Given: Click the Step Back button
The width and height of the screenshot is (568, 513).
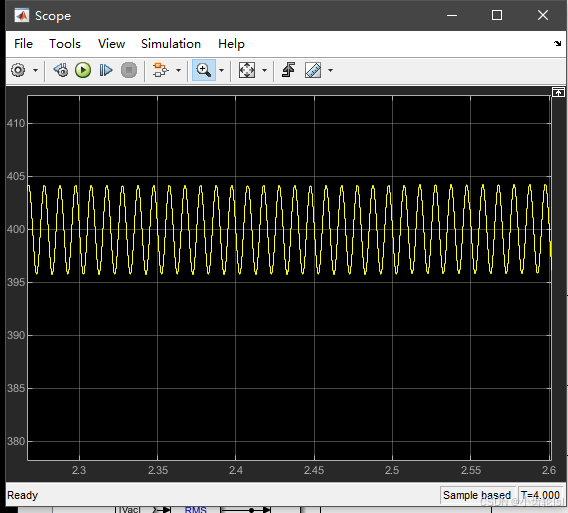Looking at the screenshot, I should tap(60, 70).
